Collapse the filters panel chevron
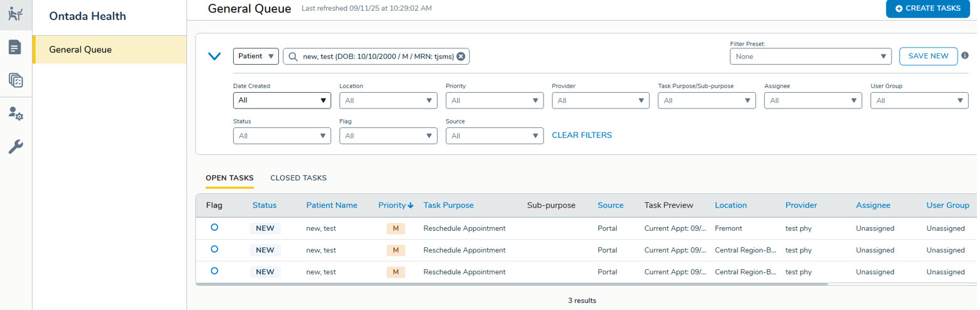This screenshot has height=310, width=980. click(214, 56)
